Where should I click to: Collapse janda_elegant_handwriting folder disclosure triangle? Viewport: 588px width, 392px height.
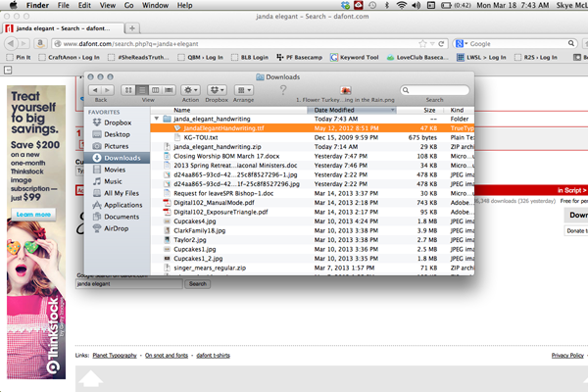pyautogui.click(x=157, y=119)
